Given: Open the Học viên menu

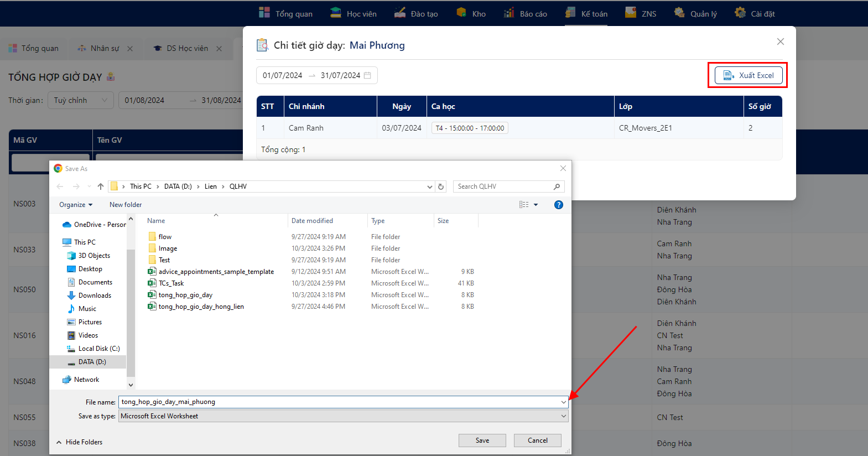Looking at the screenshot, I should click(x=353, y=13).
